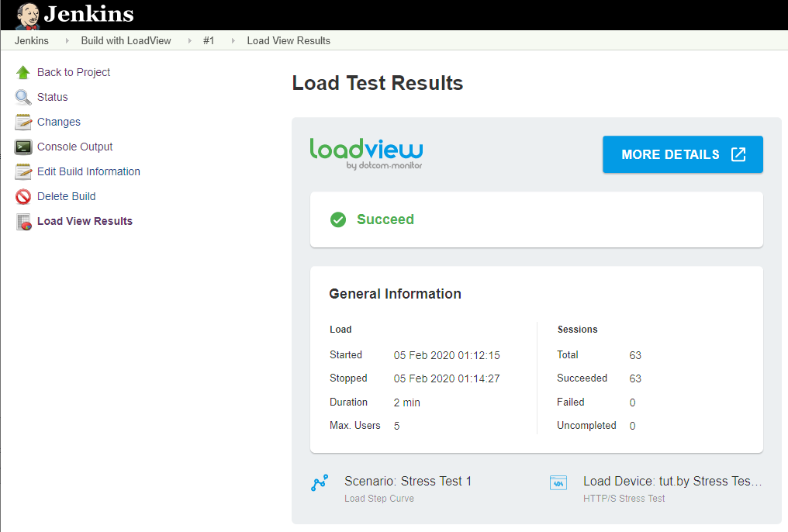Open the Build with LoadView breadcrumb

coord(126,40)
